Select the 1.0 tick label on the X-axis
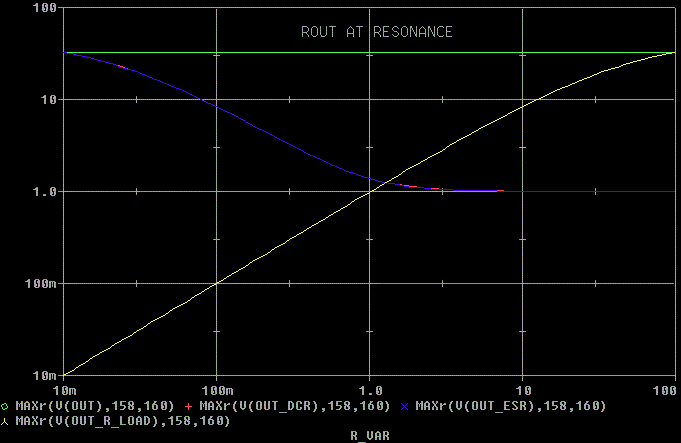681x443 pixels. tap(370, 388)
